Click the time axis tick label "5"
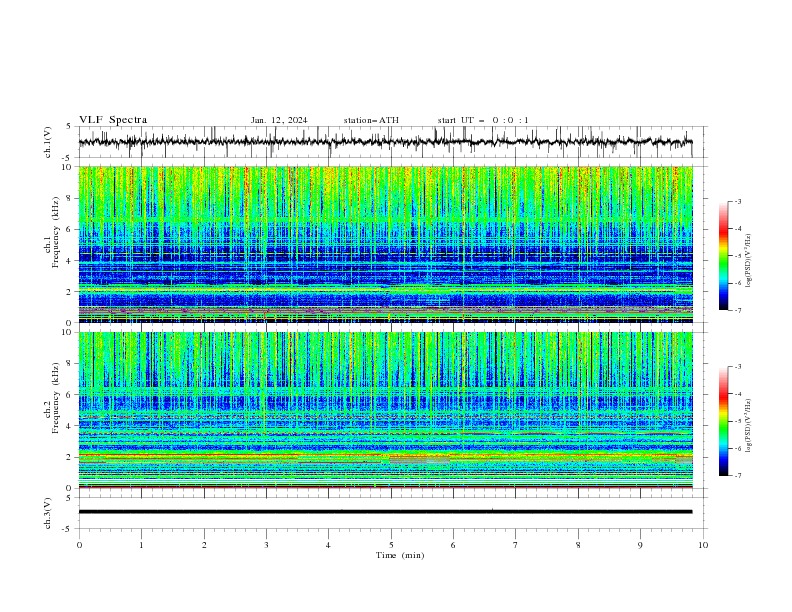Image resolution: width=792 pixels, height=612 pixels. 391,545
